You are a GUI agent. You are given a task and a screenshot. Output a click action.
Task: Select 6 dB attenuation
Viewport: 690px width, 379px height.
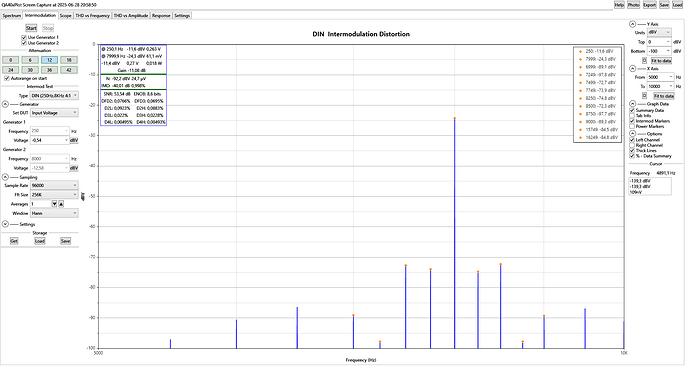click(30, 60)
